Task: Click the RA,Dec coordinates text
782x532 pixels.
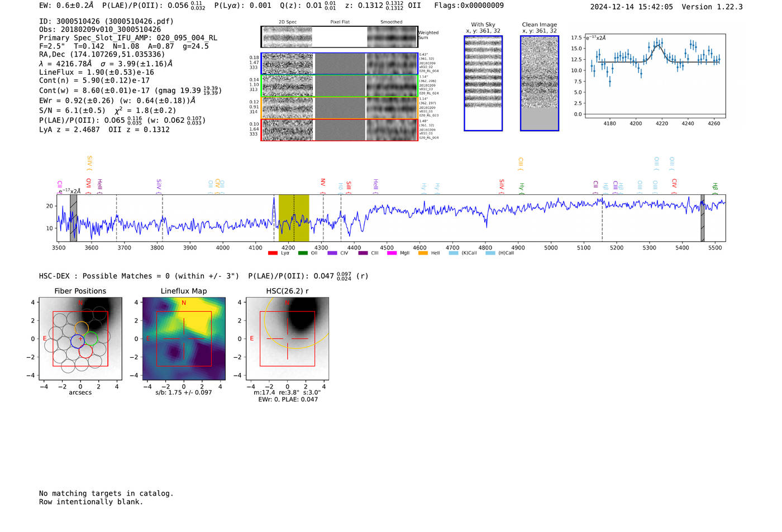Action: (x=102, y=55)
